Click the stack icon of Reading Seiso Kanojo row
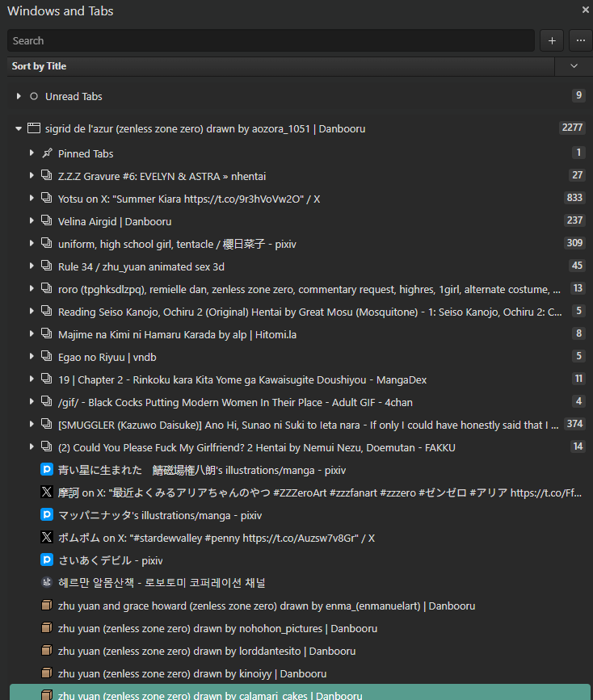The image size is (593, 700). click(x=47, y=311)
